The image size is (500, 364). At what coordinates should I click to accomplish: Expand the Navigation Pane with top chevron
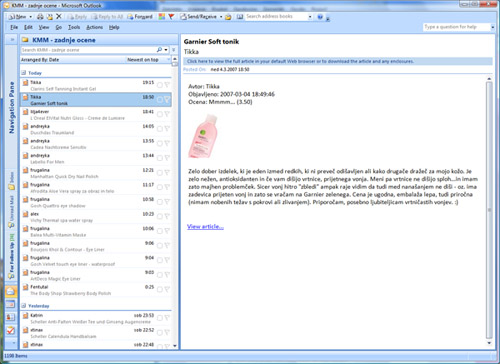pyautogui.click(x=12, y=40)
